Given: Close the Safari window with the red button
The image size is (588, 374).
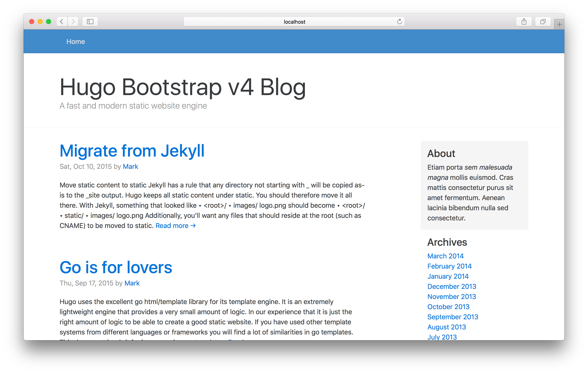Looking at the screenshot, I should (31, 22).
